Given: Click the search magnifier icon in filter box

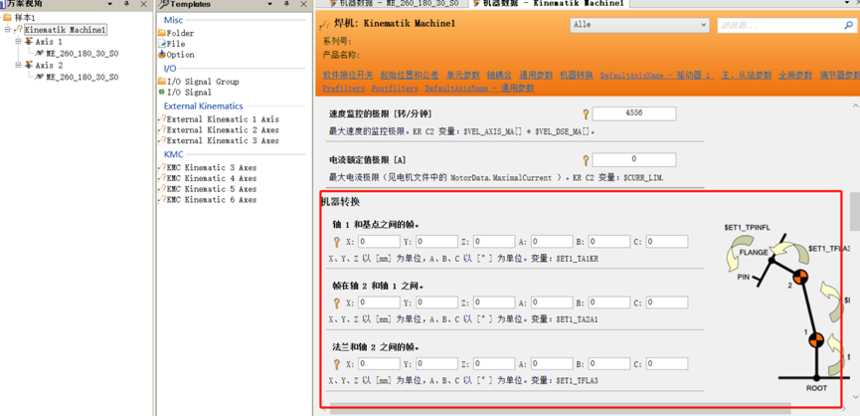Looking at the screenshot, I should pyautogui.click(x=848, y=25).
